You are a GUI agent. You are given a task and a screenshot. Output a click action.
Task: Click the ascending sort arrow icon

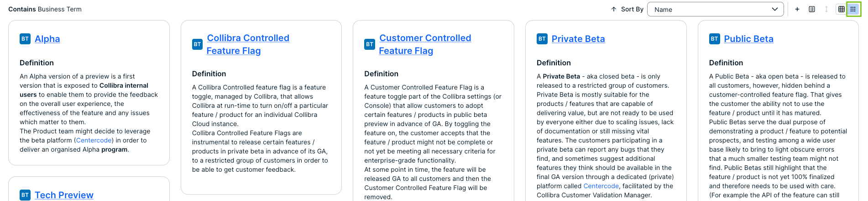[614, 9]
